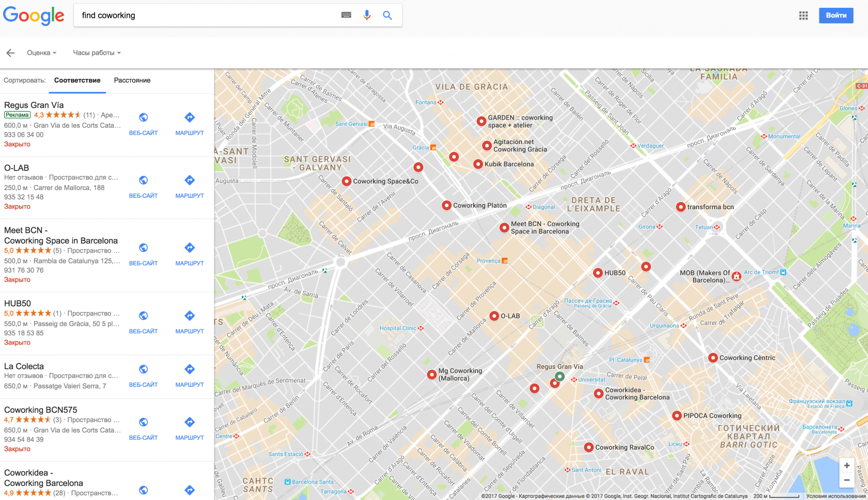The width and height of the screenshot is (868, 500).
Task: Open the O-LAB listing title
Action: pyautogui.click(x=17, y=168)
